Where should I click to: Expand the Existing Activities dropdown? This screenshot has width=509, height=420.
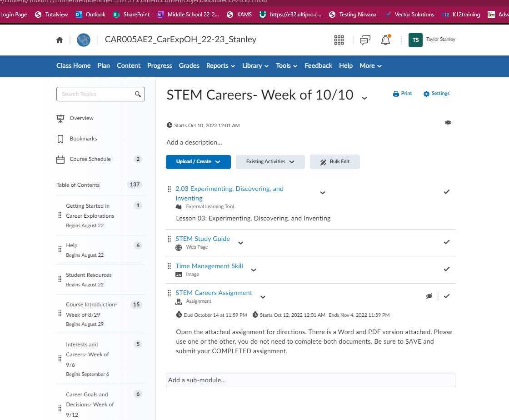(270, 161)
